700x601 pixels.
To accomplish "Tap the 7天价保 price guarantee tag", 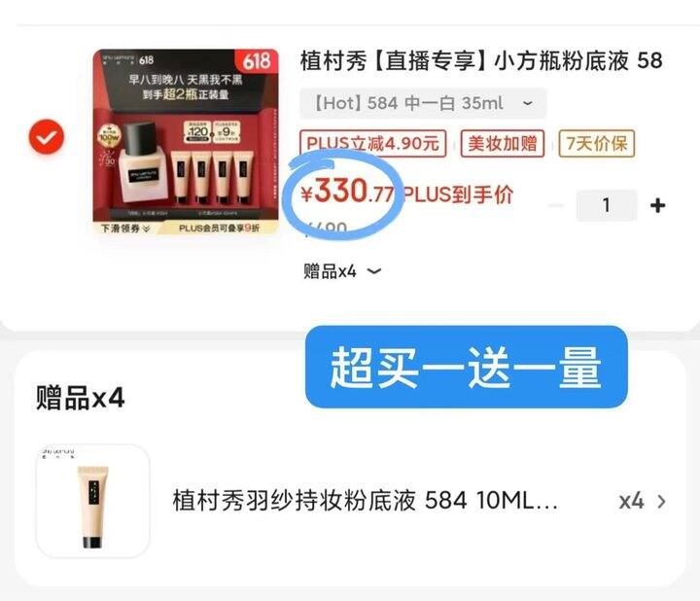I will 596,144.
